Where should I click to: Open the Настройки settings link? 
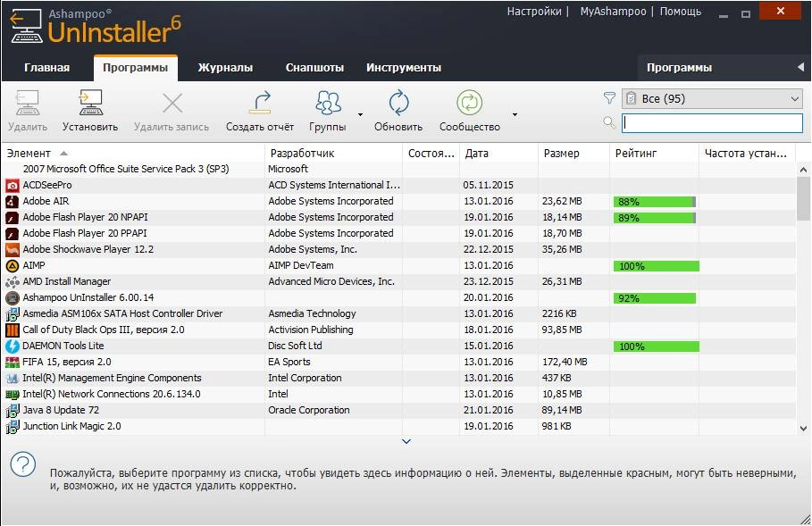(534, 12)
